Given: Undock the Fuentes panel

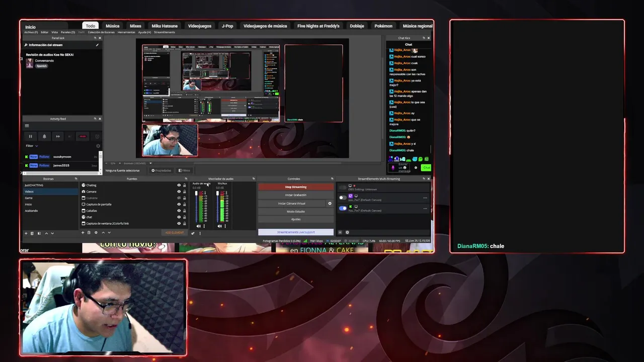Looking at the screenshot, I should (x=186, y=178).
